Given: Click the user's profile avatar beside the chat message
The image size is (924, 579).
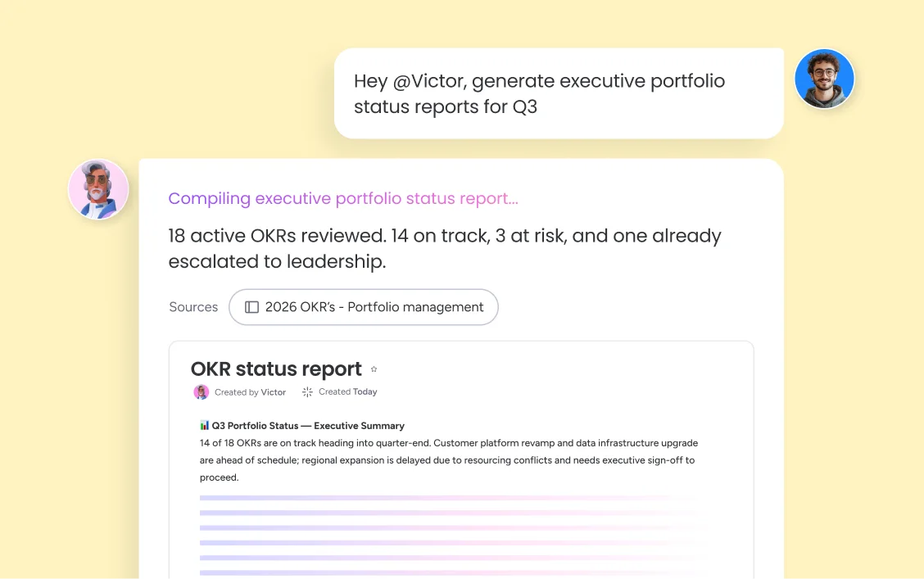Looking at the screenshot, I should pos(824,79).
